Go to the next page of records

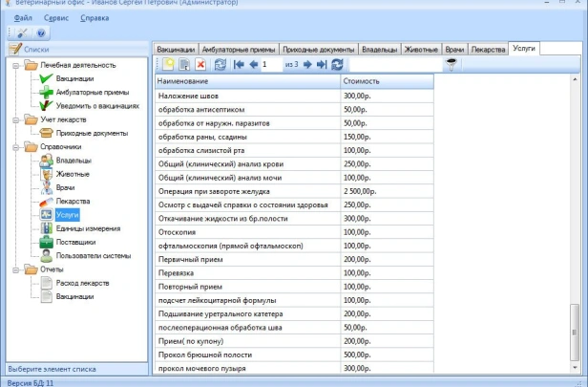307,64
